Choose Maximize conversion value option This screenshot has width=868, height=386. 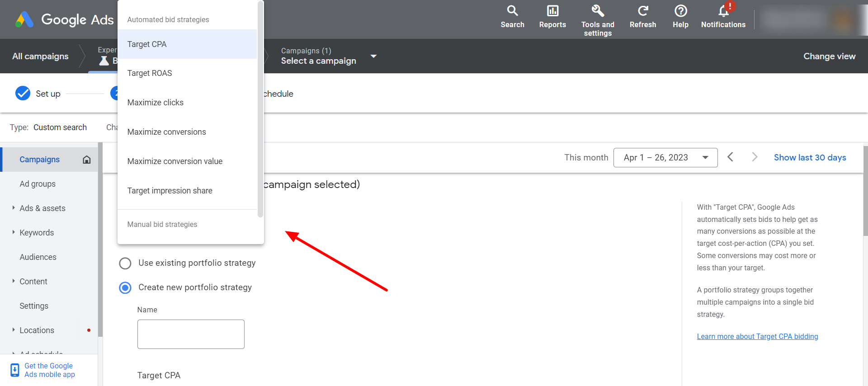click(x=187, y=161)
